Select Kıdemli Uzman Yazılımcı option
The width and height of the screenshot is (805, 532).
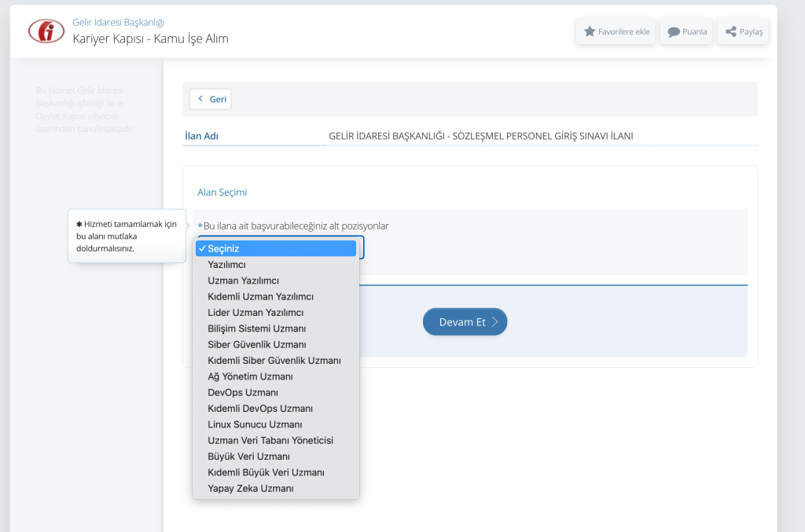coord(260,297)
